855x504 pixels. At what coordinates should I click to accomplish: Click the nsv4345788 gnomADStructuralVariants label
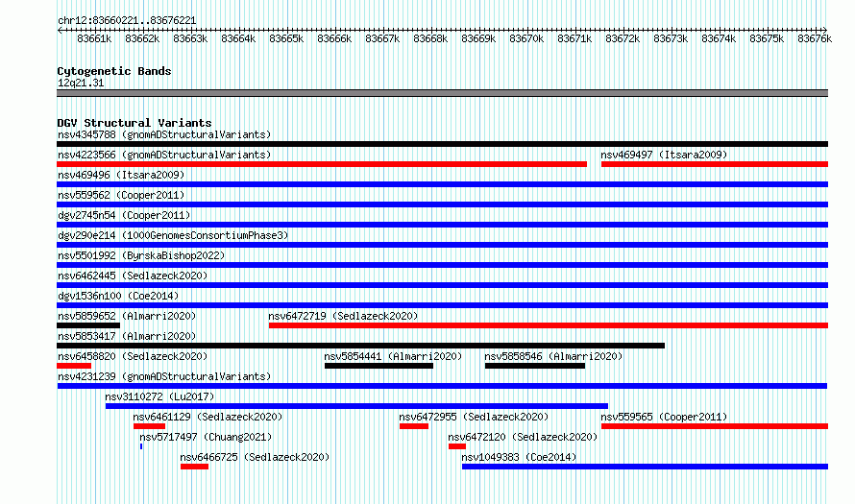[x=164, y=134]
